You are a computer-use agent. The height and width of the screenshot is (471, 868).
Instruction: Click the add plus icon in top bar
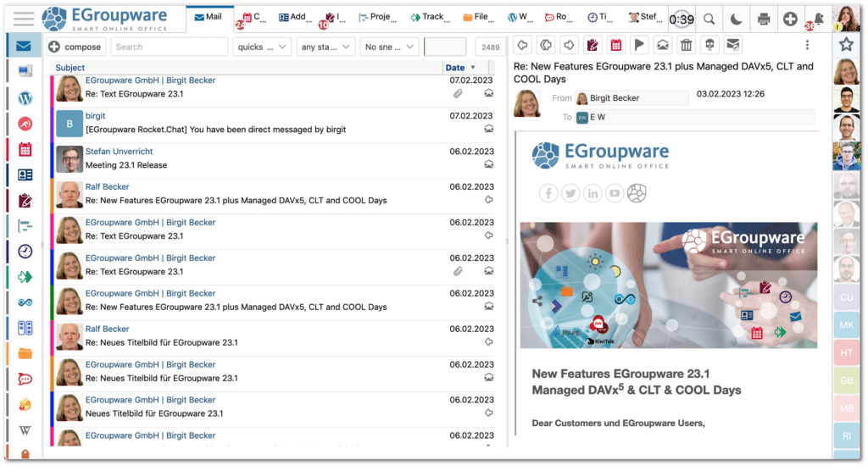791,19
